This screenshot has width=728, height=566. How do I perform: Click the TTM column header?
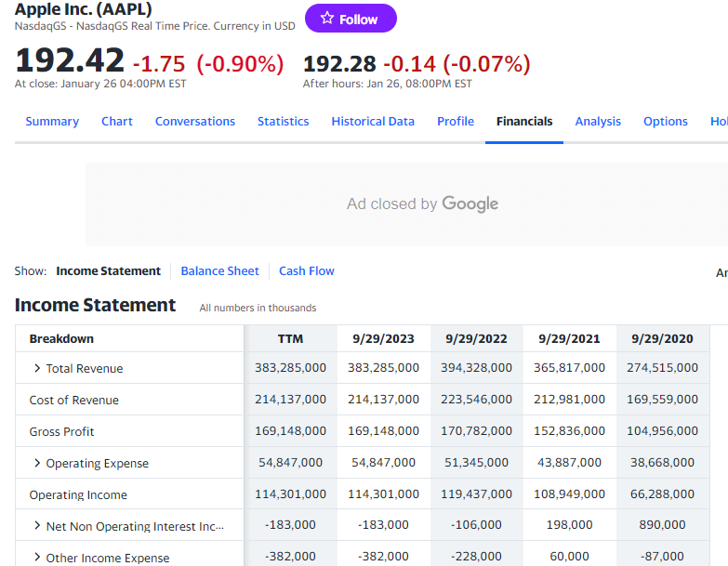click(291, 338)
